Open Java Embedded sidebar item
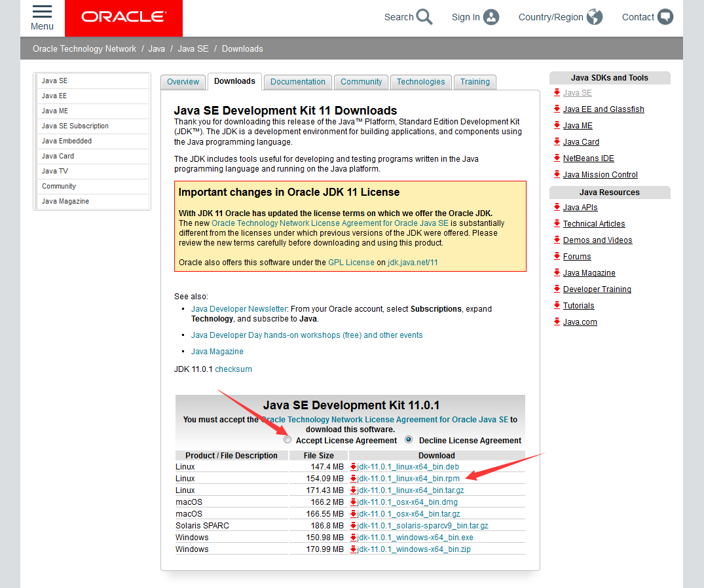The width and height of the screenshot is (704, 588). pyautogui.click(x=92, y=141)
